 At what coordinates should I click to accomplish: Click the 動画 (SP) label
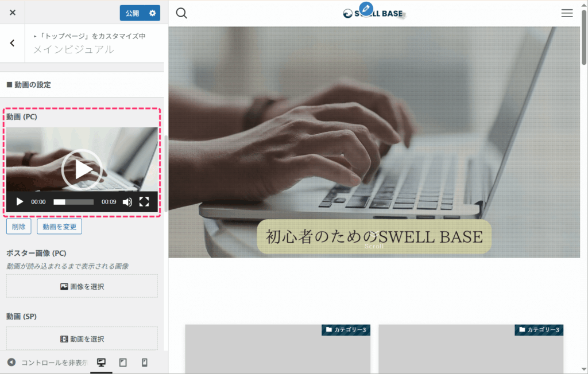pyautogui.click(x=21, y=317)
